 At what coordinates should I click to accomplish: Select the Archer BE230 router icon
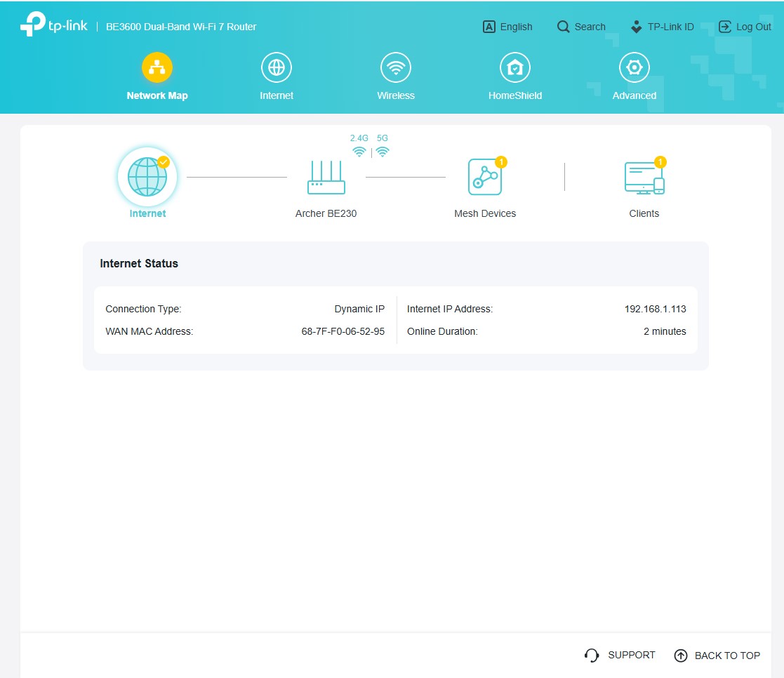coord(326,178)
